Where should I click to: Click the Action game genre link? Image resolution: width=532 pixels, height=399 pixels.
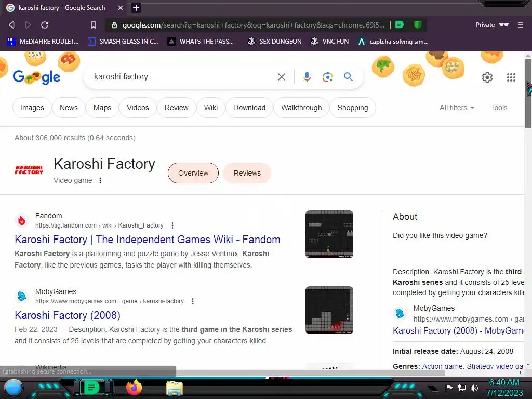coord(442,366)
